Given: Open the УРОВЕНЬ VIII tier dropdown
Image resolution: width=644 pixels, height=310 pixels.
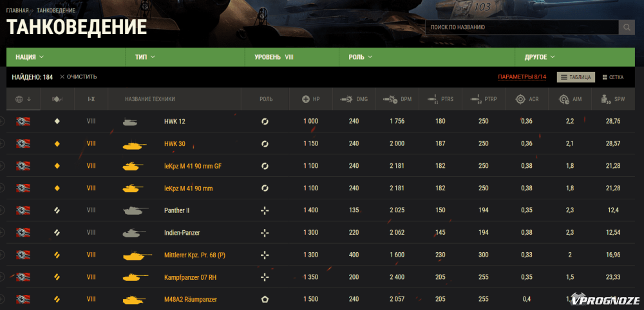Looking at the screenshot, I should coord(274,57).
